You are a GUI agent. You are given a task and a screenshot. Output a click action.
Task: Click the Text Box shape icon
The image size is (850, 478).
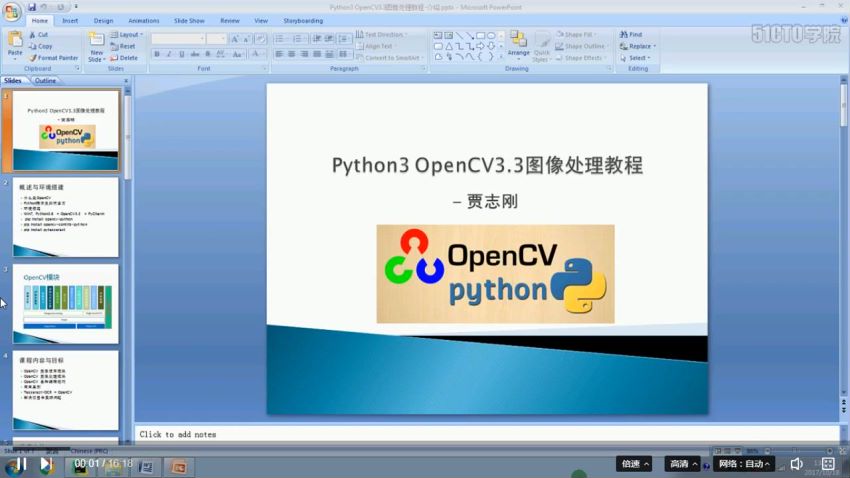(438, 36)
